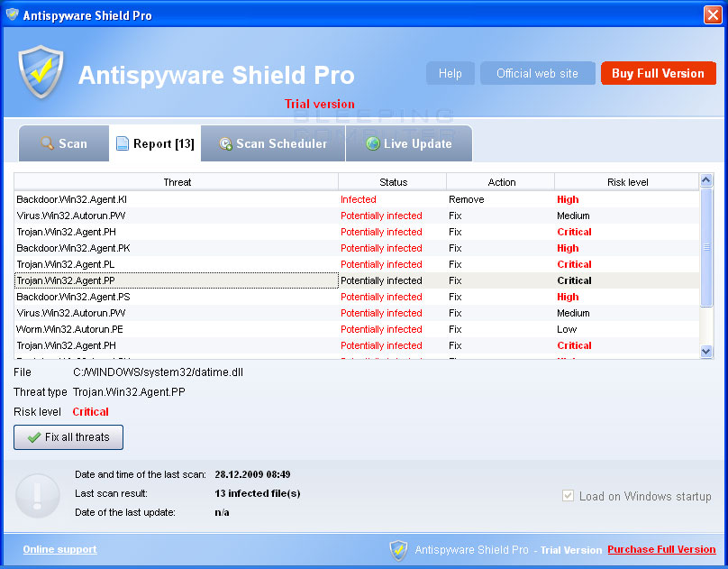Close the Antispyware Shield Pro window
The height and width of the screenshot is (569, 728).
click(713, 14)
